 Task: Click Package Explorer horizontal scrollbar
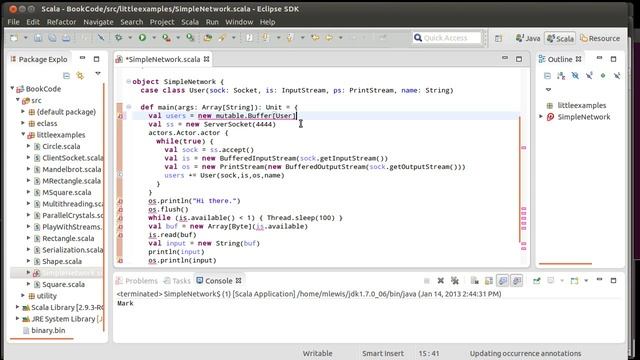point(42,338)
